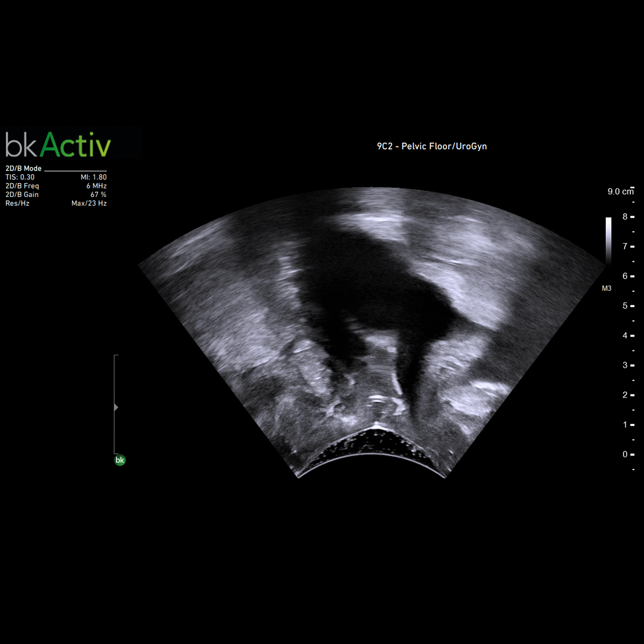Viewport: 644px width, 644px height.
Task: Click the bkActiv logo
Action: [x=58, y=144]
